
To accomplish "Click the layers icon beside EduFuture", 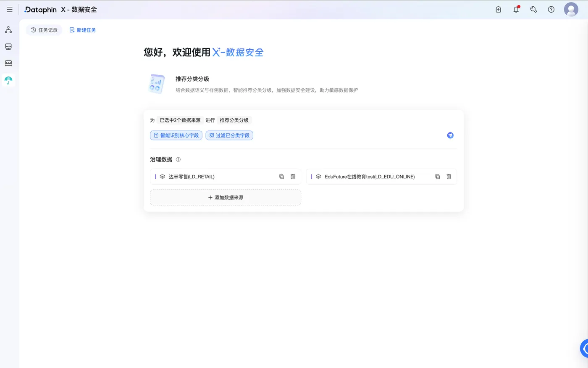I will coord(318,177).
